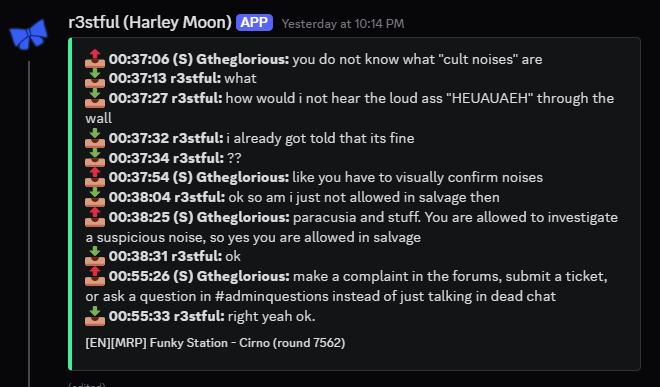
Task: Click the red outbox icon at 00:55:26
Action: click(x=95, y=276)
